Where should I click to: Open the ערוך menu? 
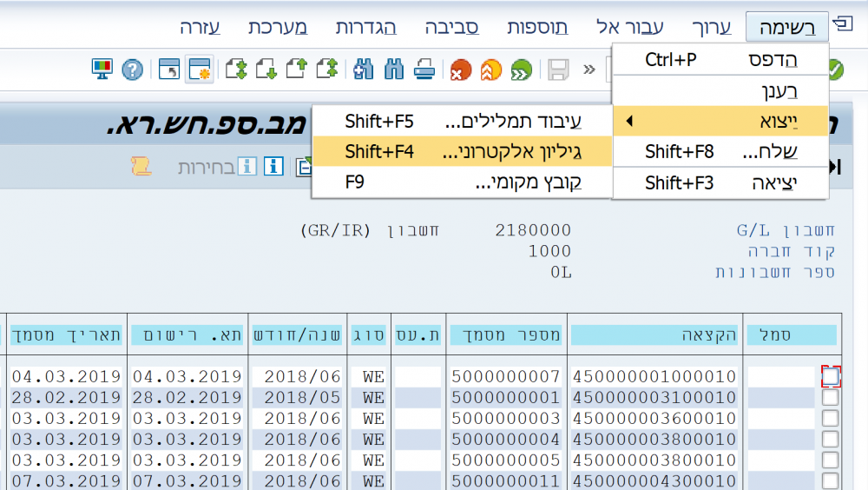coord(712,27)
